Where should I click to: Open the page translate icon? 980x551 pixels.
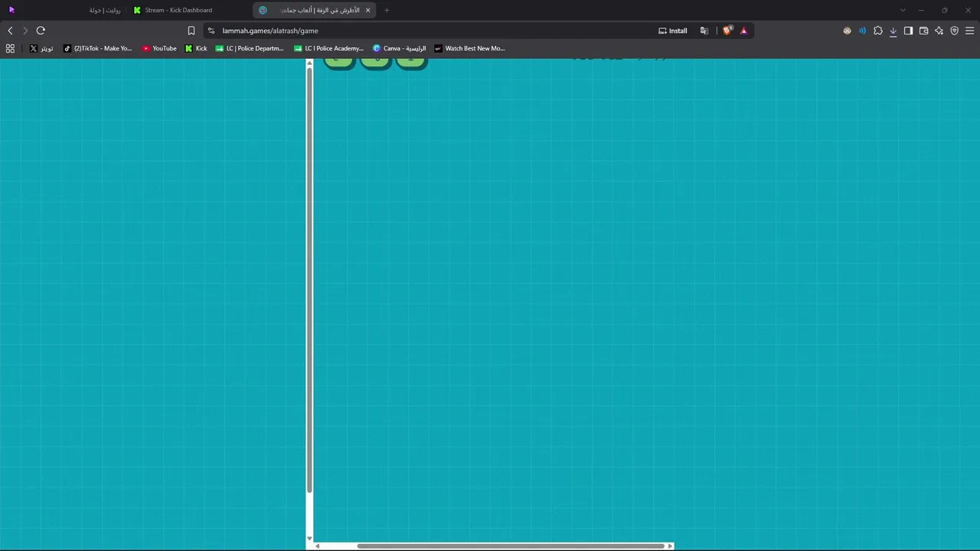point(704,31)
